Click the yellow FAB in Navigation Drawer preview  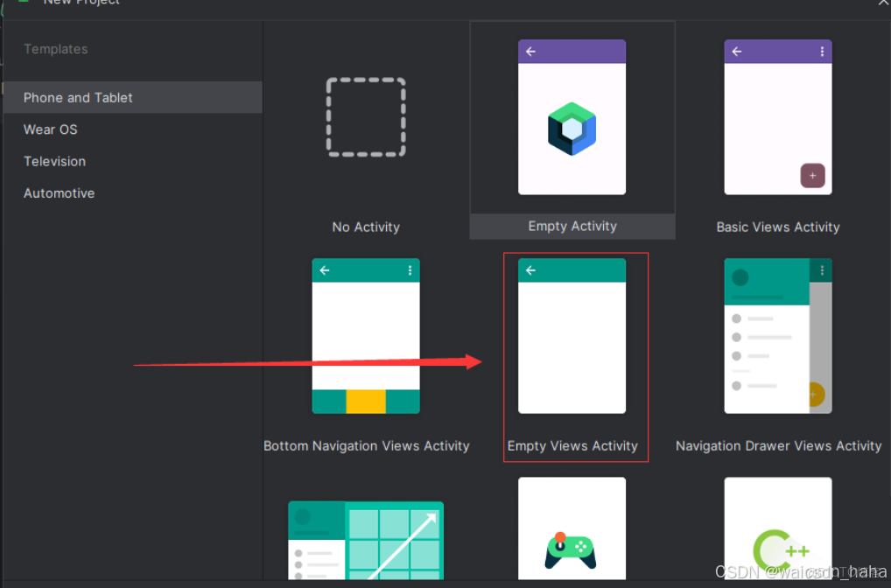817,395
